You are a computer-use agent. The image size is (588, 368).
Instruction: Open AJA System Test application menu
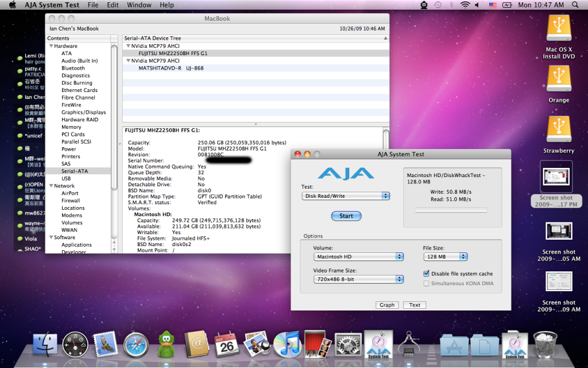point(52,5)
